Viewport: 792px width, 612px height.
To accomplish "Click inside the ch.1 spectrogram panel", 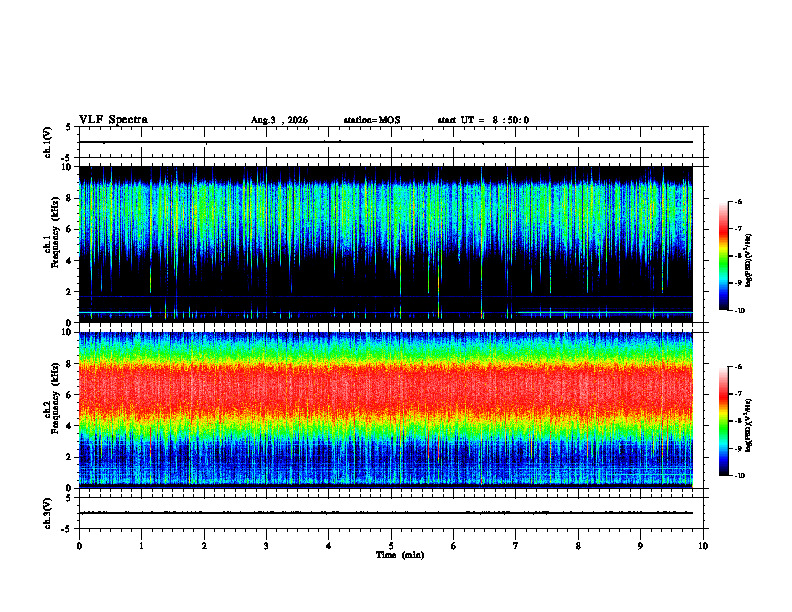I will (386, 244).
